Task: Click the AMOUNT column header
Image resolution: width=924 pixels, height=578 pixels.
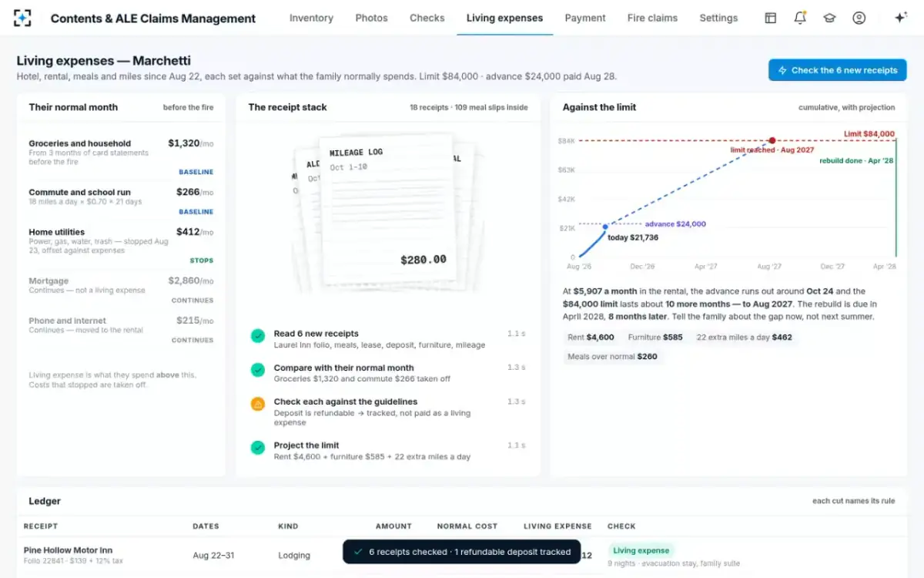Action: tap(393, 526)
